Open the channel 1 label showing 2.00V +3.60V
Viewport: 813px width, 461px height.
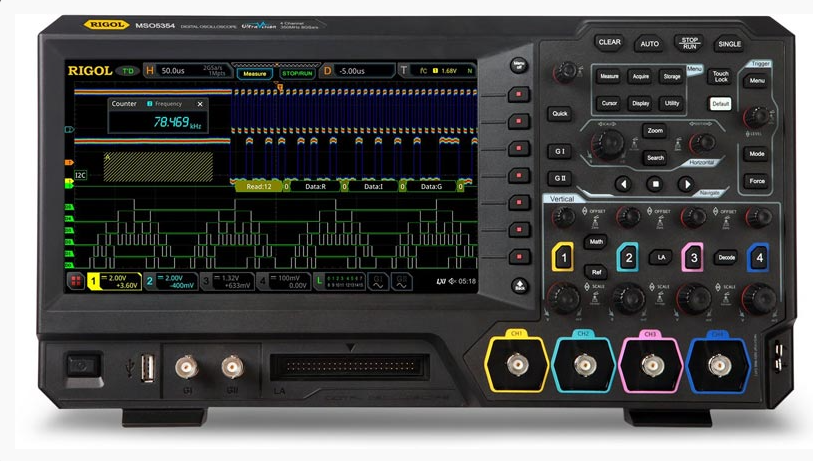click(114, 282)
